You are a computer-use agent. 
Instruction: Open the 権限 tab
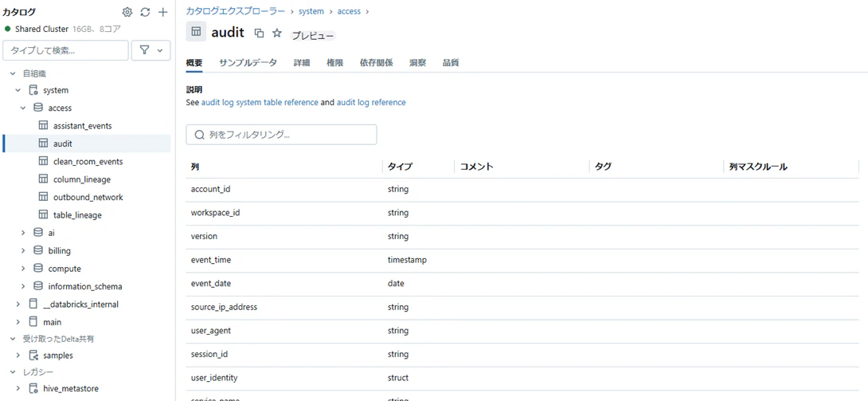(x=335, y=63)
